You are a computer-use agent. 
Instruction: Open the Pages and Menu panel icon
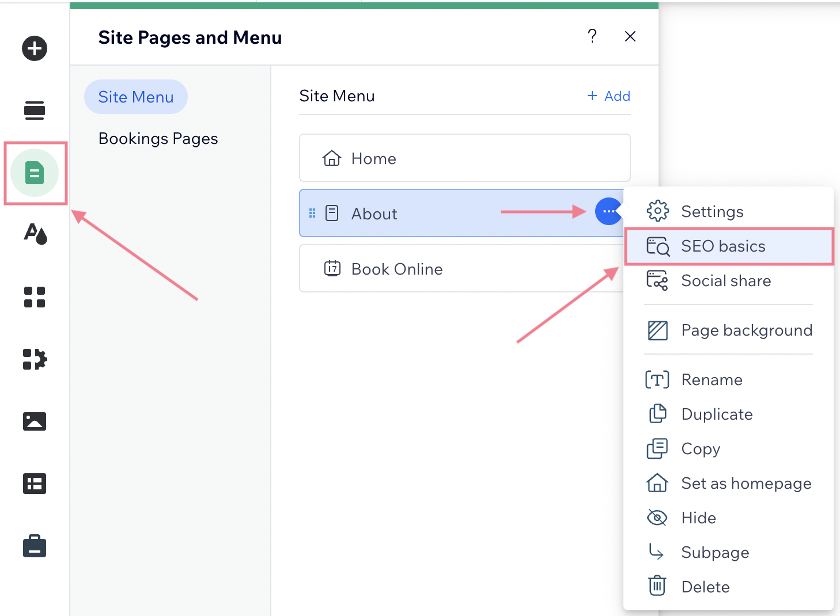tap(35, 173)
